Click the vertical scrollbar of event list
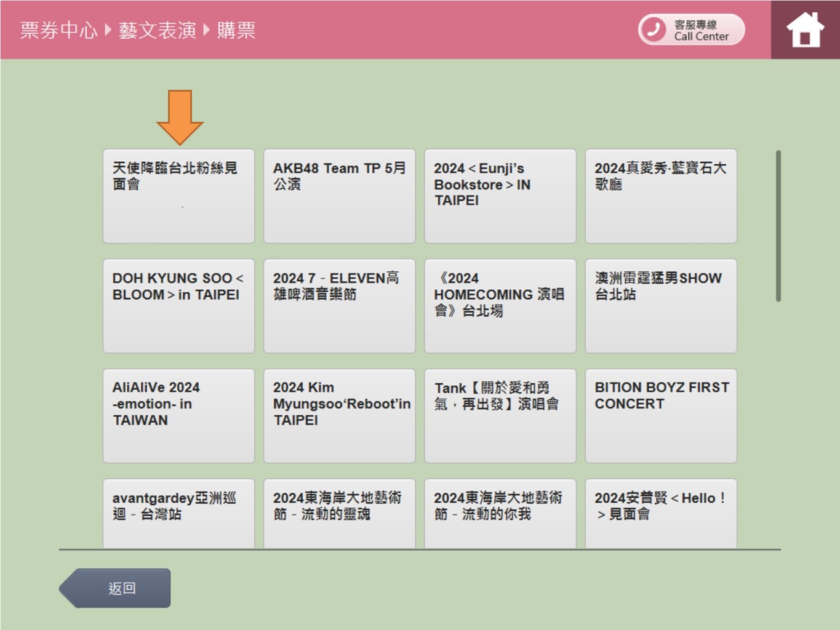Image resolution: width=840 pixels, height=630 pixels. tap(778, 226)
